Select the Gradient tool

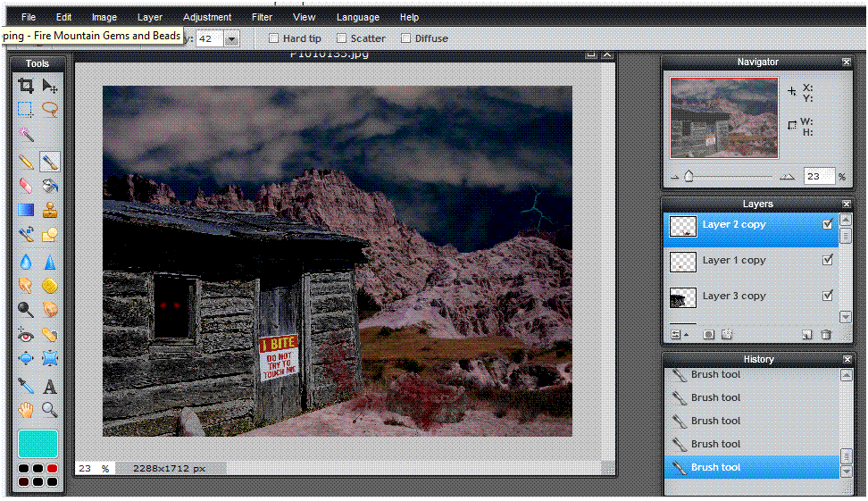[26, 211]
